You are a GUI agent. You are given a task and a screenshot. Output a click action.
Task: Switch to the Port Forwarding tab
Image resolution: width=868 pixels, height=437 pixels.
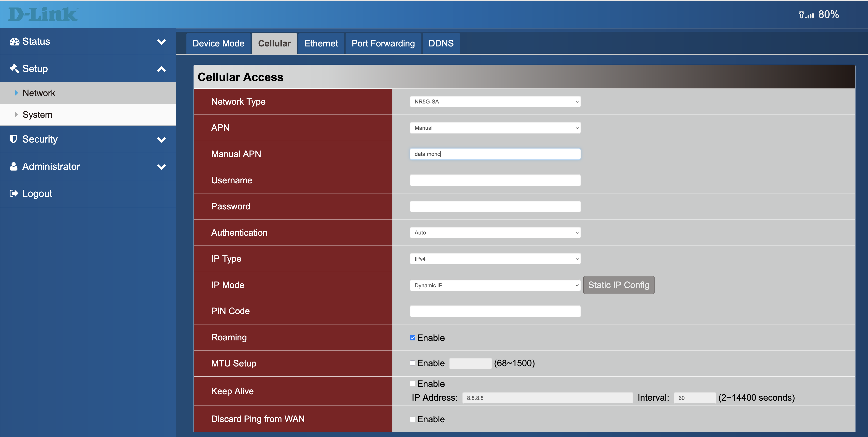pyautogui.click(x=383, y=44)
